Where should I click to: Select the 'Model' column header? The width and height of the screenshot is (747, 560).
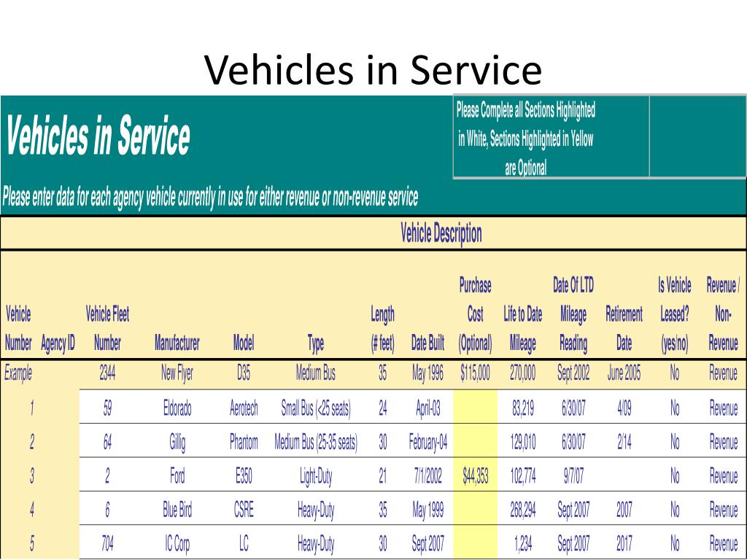[x=244, y=343]
